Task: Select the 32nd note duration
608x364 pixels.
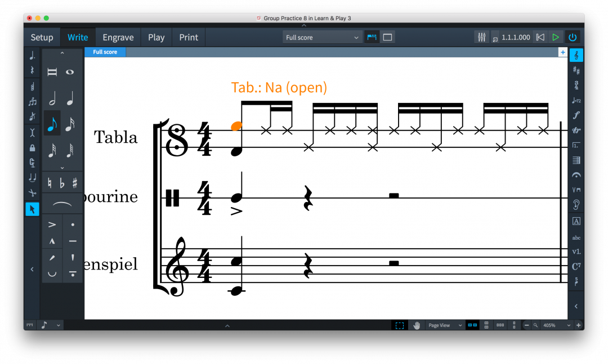Action: point(52,150)
